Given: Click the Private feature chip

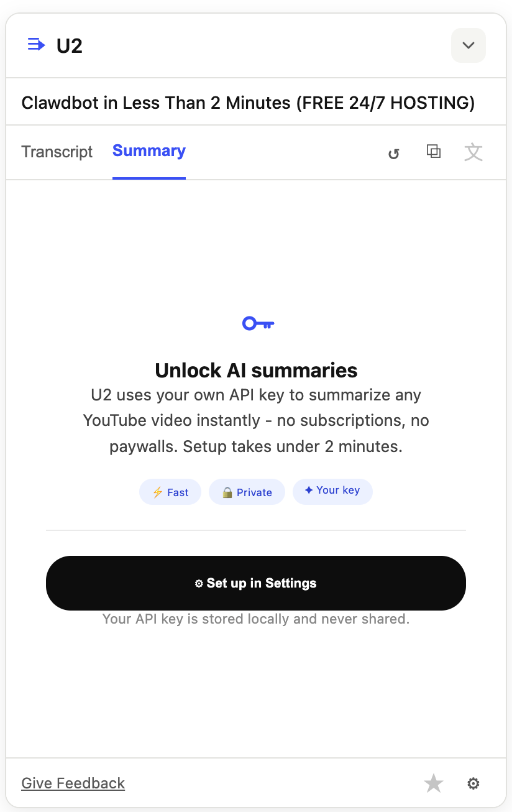Looking at the screenshot, I should click(247, 492).
